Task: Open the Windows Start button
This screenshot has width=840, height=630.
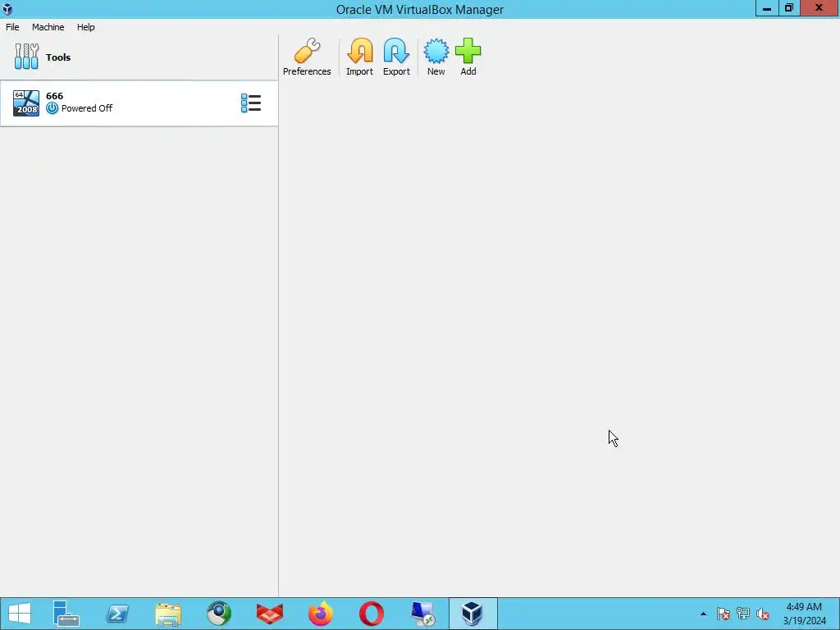Action: click(x=20, y=614)
